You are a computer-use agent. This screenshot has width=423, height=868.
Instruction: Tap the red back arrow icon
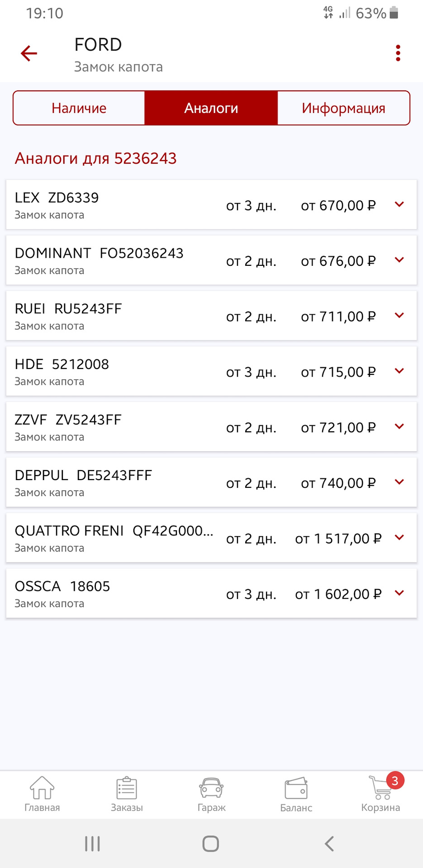coord(29,53)
